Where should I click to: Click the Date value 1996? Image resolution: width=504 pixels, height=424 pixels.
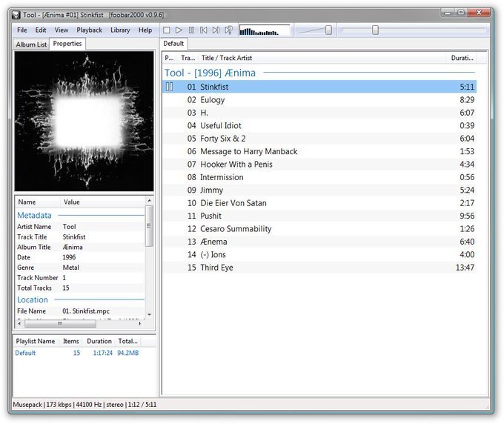(x=69, y=257)
